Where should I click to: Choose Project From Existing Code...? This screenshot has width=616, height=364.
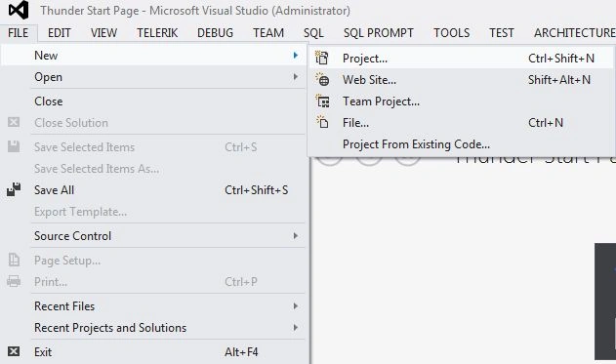pyautogui.click(x=461, y=144)
